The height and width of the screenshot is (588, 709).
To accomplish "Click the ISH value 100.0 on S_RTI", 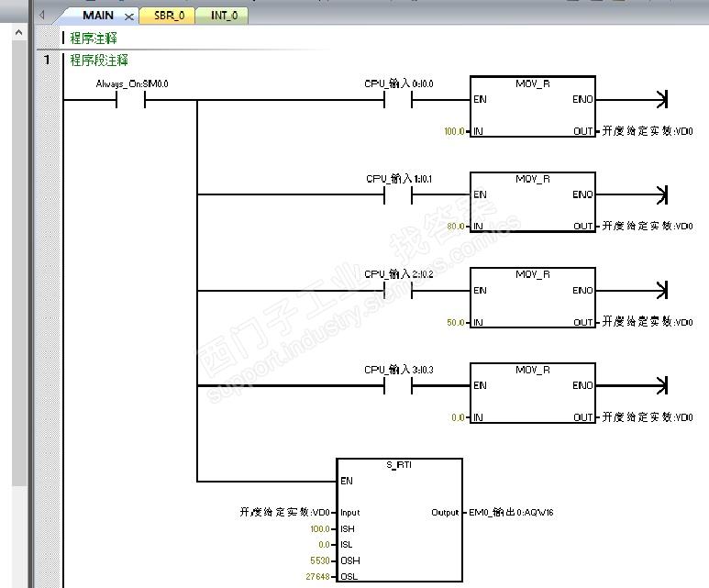I will 320,528.
